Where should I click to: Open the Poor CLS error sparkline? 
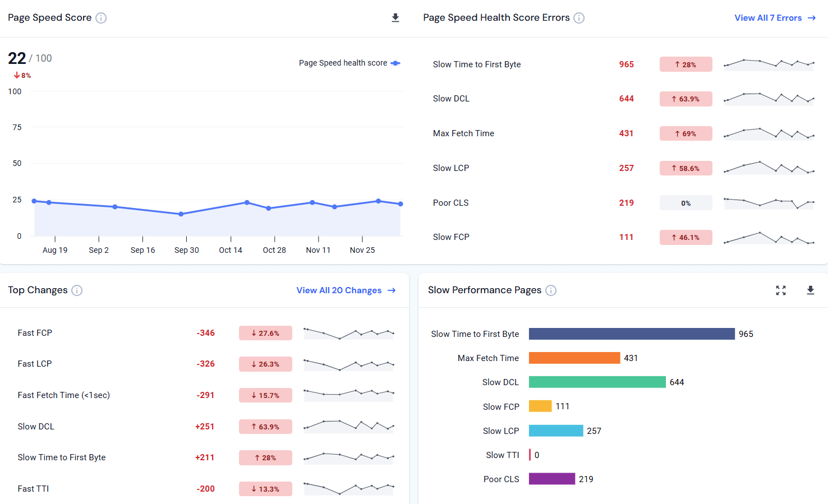(x=769, y=203)
